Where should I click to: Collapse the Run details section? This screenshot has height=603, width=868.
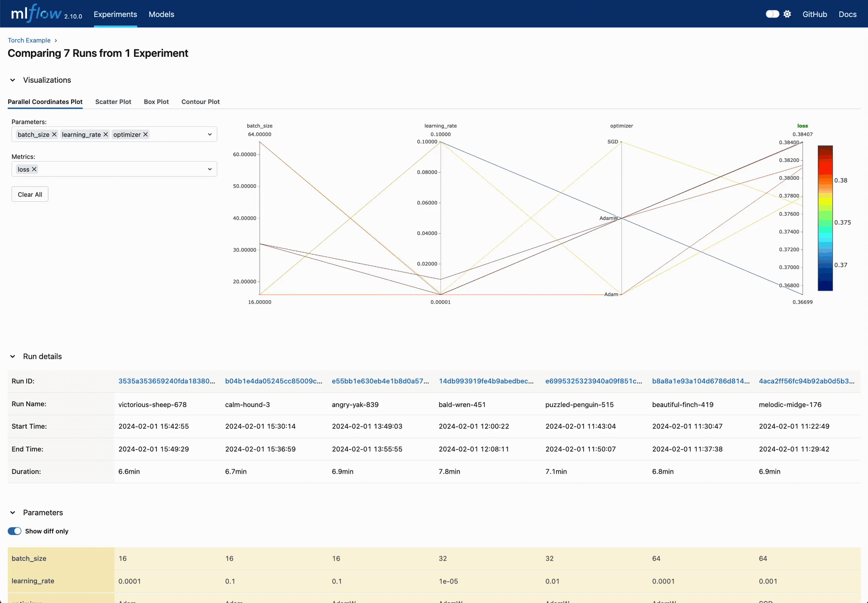(12, 356)
